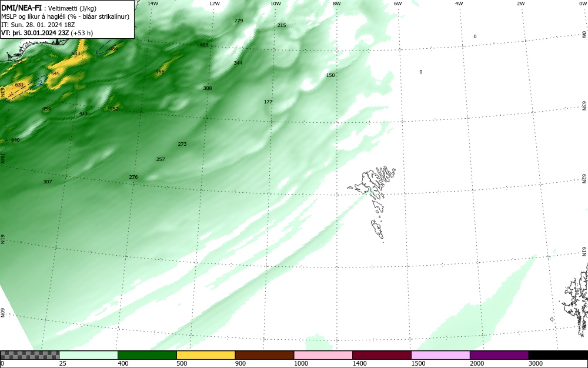Click the 14W longitude label

pyautogui.click(x=153, y=4)
